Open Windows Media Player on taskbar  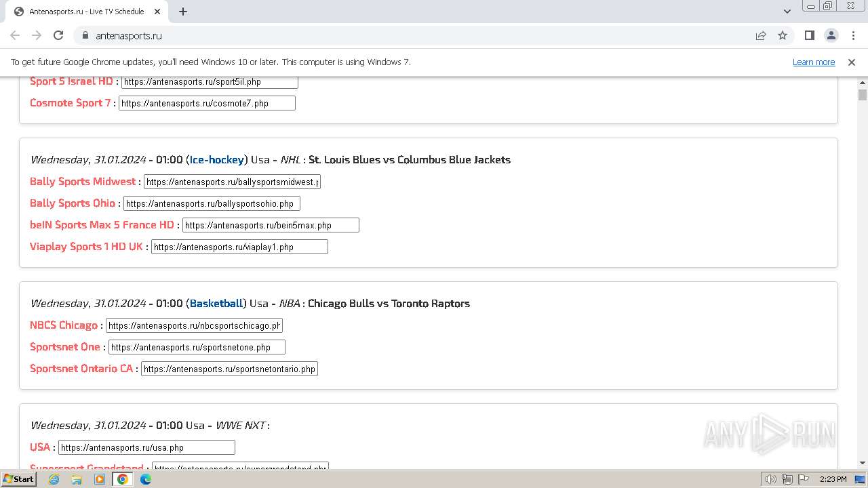pyautogui.click(x=100, y=479)
